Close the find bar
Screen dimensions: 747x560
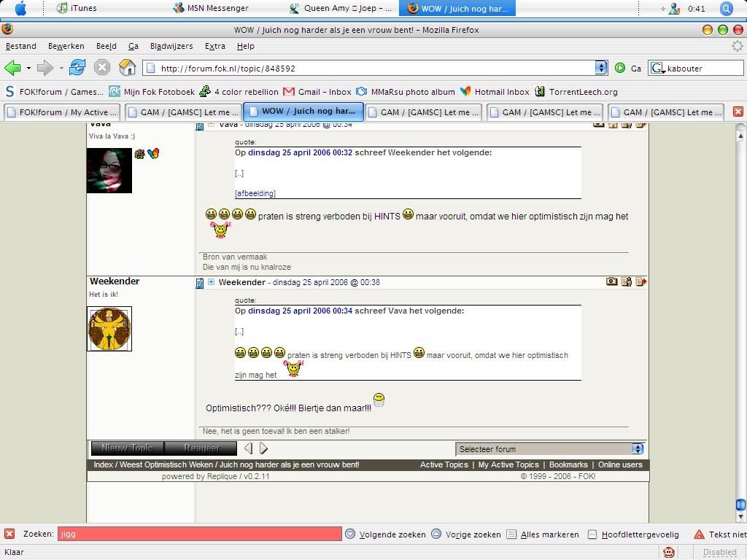coord(9,534)
